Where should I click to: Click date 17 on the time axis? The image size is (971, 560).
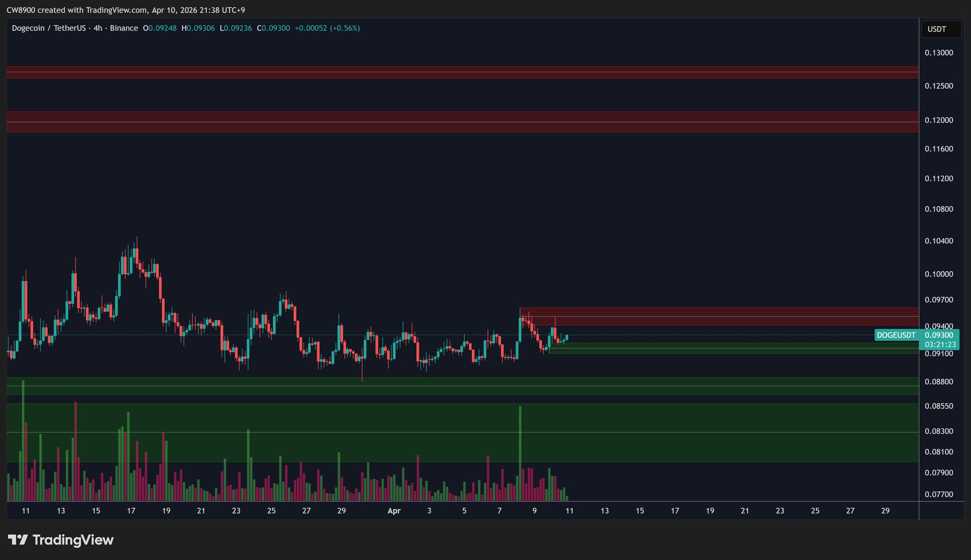131,511
